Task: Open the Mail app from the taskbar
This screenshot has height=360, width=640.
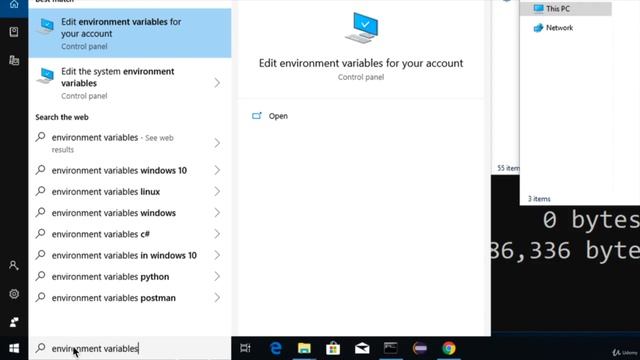Action: pos(362,348)
